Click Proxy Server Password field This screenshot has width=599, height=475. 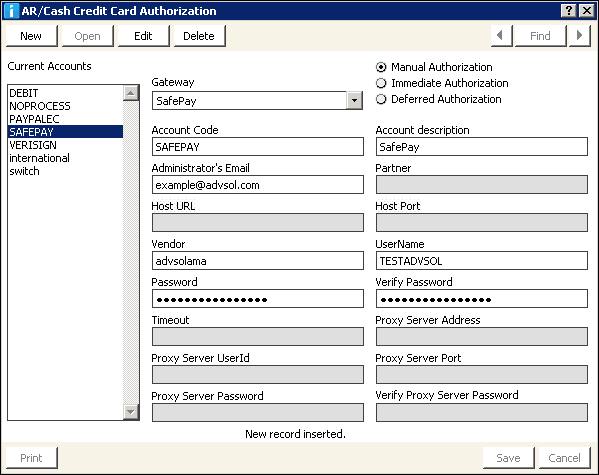pyautogui.click(x=258, y=412)
